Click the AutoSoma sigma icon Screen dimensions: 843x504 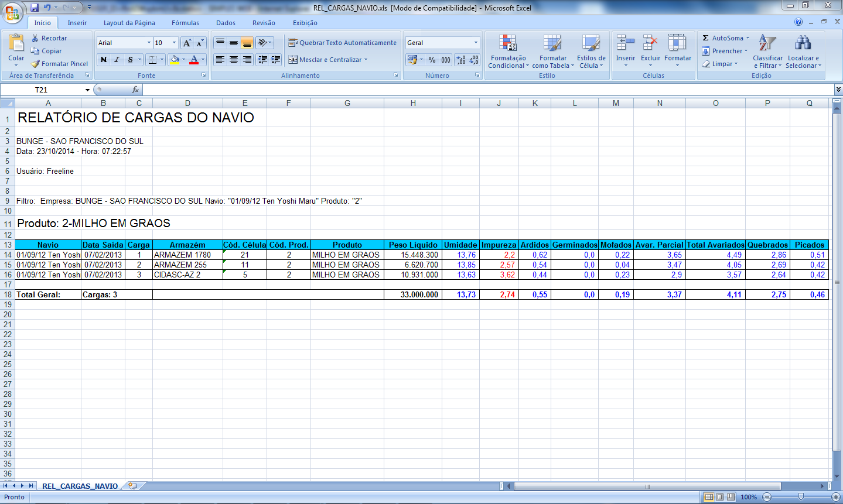(x=706, y=38)
